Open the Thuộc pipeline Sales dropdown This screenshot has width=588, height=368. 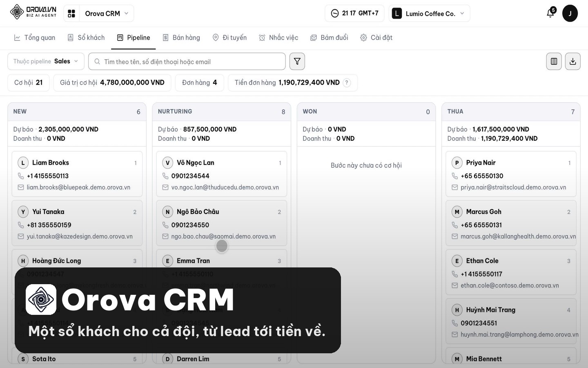tap(46, 61)
